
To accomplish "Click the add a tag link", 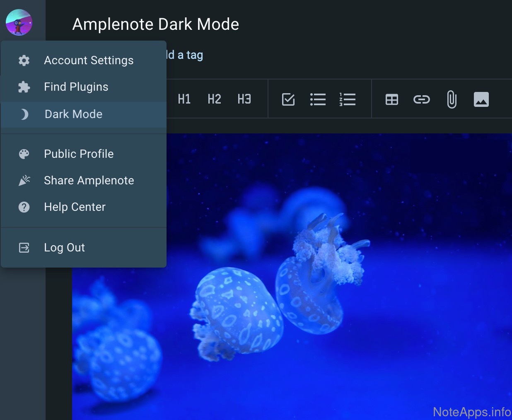I will point(185,55).
